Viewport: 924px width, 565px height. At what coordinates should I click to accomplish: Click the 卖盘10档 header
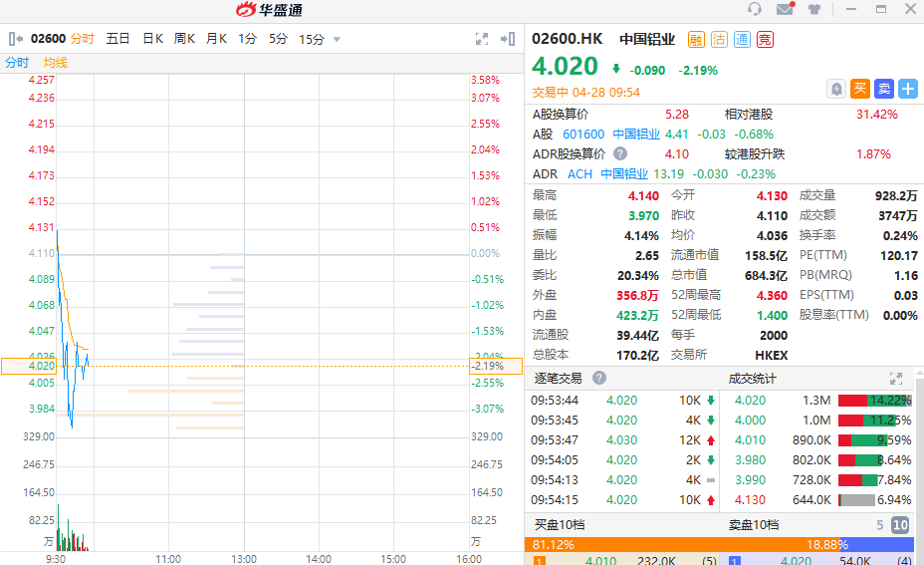(754, 525)
